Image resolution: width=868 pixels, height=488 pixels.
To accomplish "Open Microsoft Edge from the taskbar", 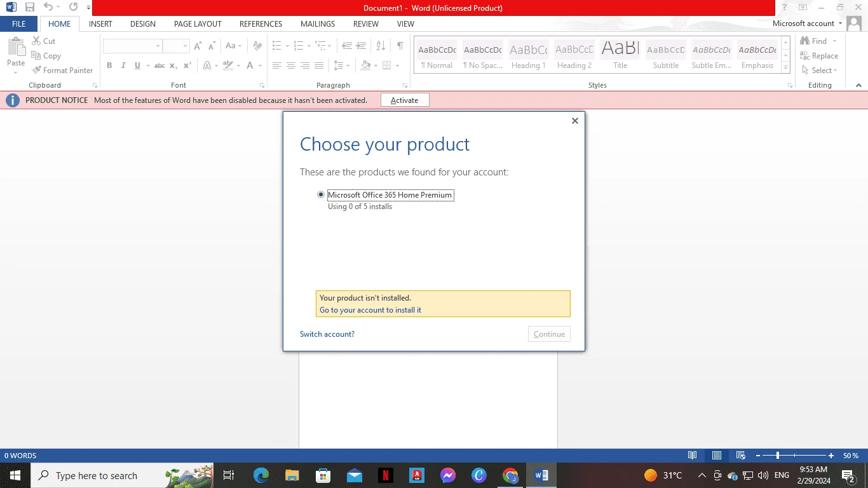I will 261,475.
